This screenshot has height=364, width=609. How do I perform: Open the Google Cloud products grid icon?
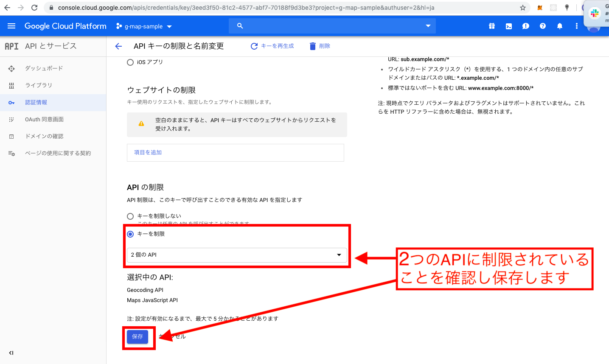[491, 26]
